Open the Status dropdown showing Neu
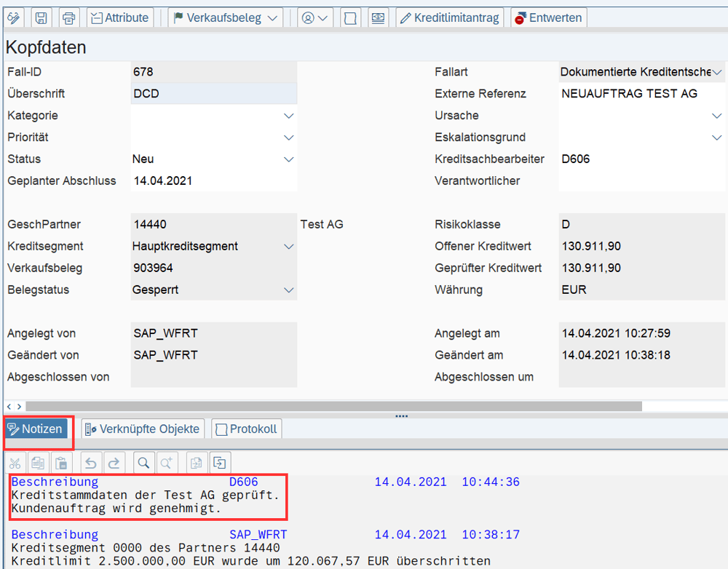The width and height of the screenshot is (728, 569). (x=288, y=159)
